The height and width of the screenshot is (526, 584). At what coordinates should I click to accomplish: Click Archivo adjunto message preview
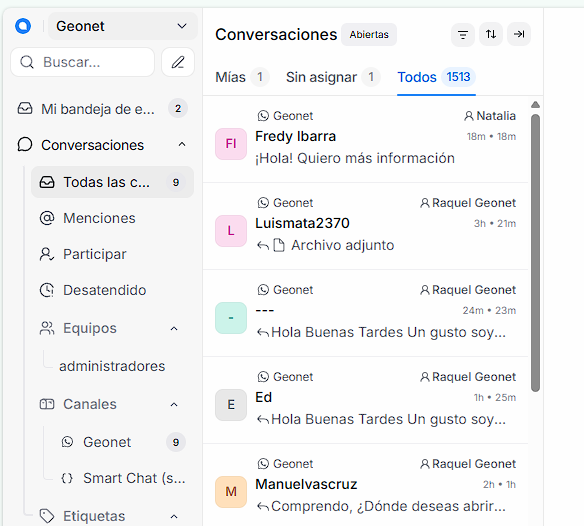click(343, 245)
